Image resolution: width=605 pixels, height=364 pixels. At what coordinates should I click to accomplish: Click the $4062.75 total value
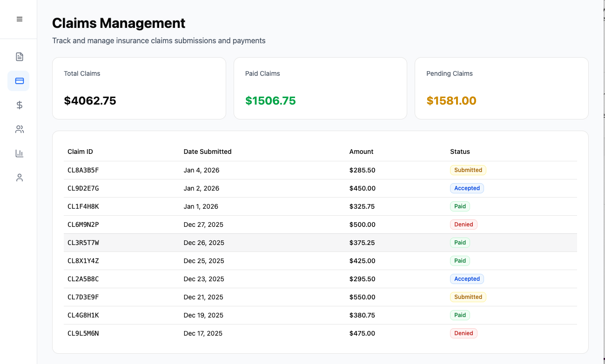point(90,101)
